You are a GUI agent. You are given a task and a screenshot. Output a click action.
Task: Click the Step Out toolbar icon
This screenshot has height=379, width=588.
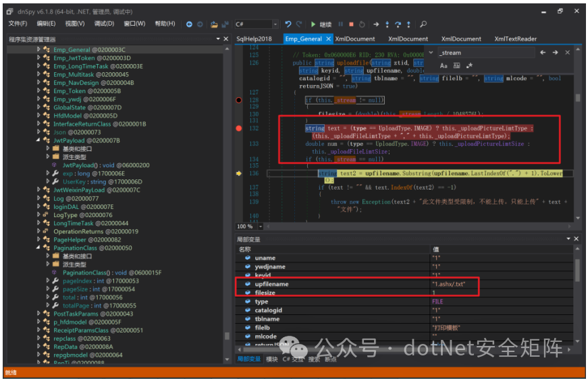click(x=408, y=24)
